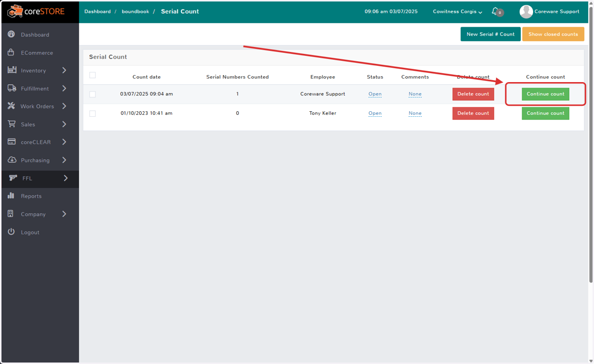The height and width of the screenshot is (364, 594).
Task: Click the Reports bar chart icon
Action: coord(11,196)
